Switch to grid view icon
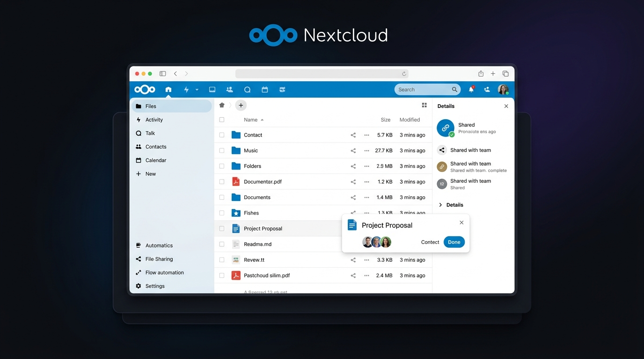 (x=424, y=105)
